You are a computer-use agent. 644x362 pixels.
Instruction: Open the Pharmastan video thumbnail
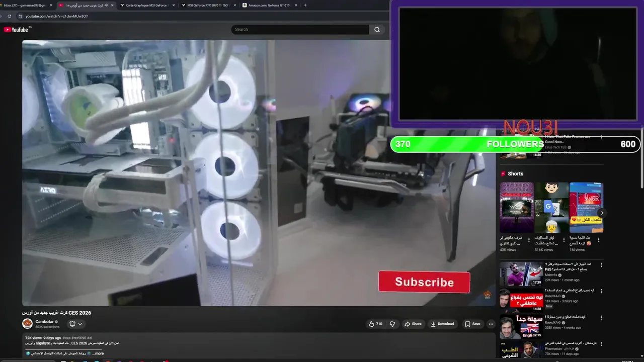[521, 350]
